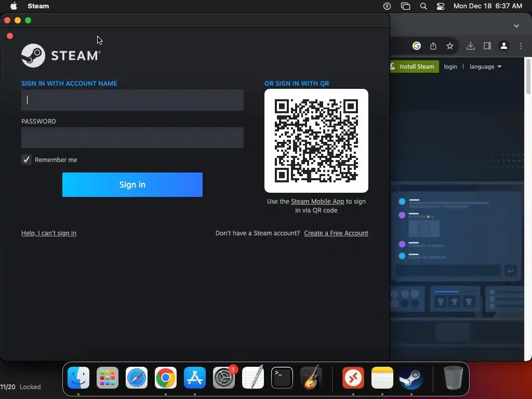Click the login link in the browser page
Screen dimensions: 532x399
(450, 66)
